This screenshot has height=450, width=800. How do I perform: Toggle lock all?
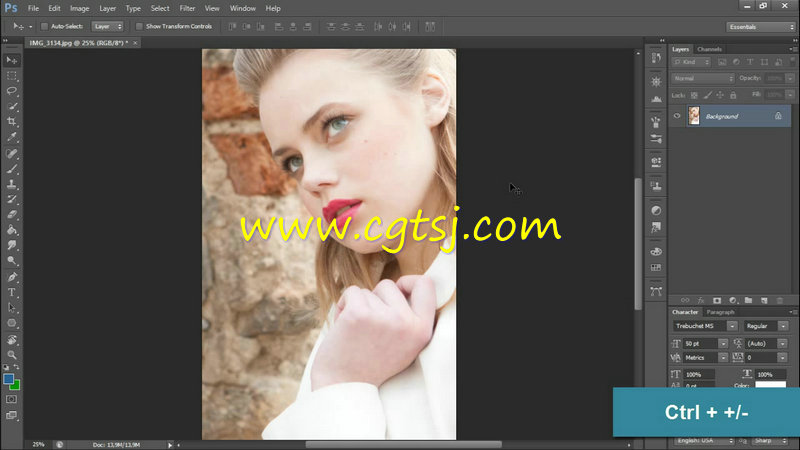[733, 95]
